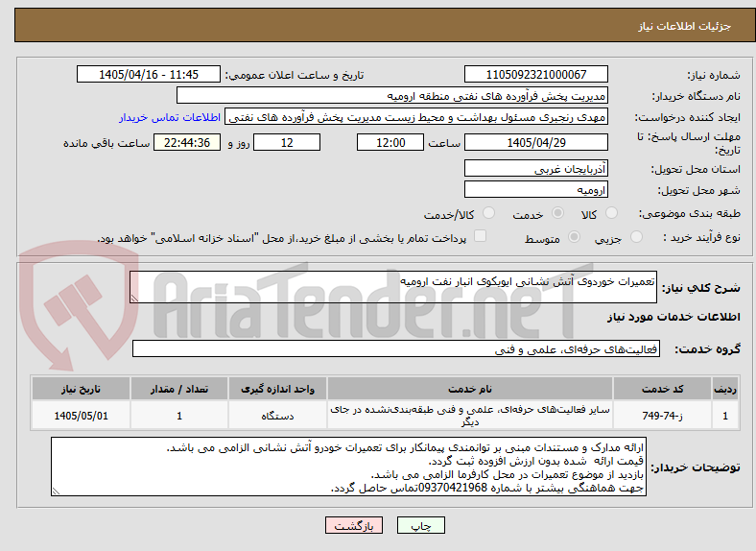
Task: Click the request creator field مهدی رنجبری
Action: 416,117
